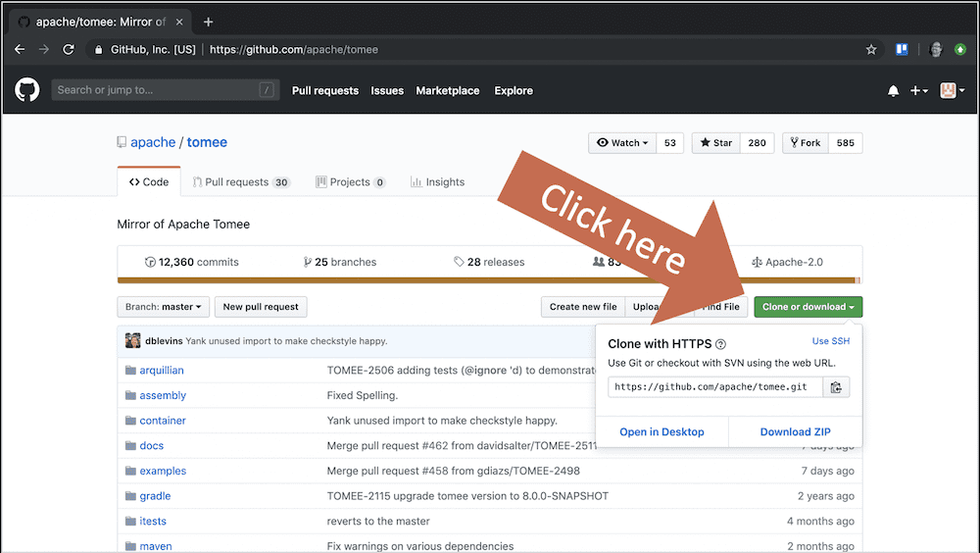
Task: Switch clone method with Use SSH
Action: [x=831, y=341]
